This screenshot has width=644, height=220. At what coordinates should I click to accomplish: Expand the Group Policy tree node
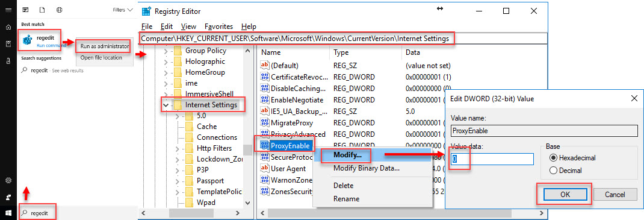tap(166, 51)
